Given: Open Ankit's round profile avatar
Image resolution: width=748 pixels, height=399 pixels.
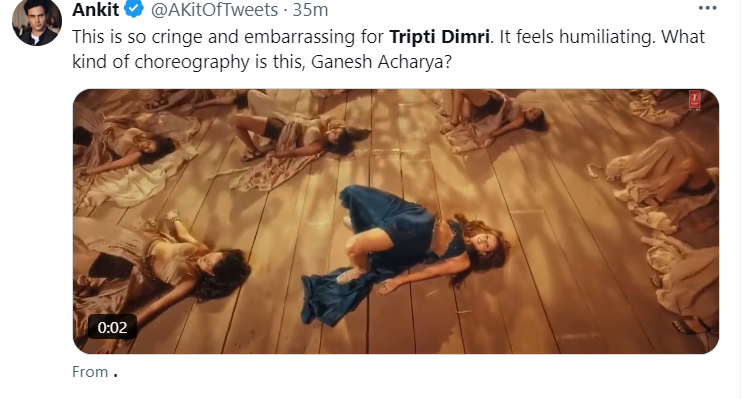Looking at the screenshot, I should [x=37, y=22].
